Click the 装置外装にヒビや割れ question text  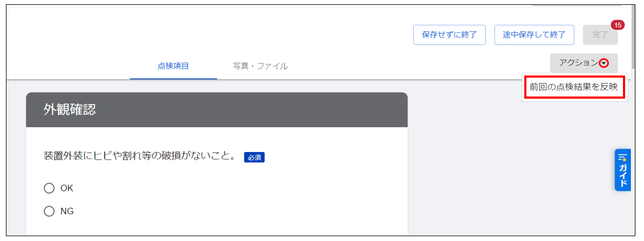tap(139, 157)
